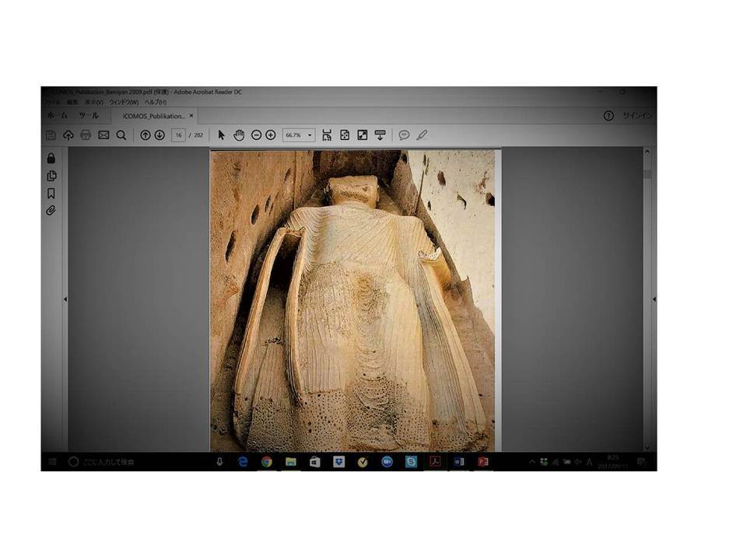Open Dropbox from the taskbar
Image resolution: width=747 pixels, height=560 pixels.
click(338, 462)
